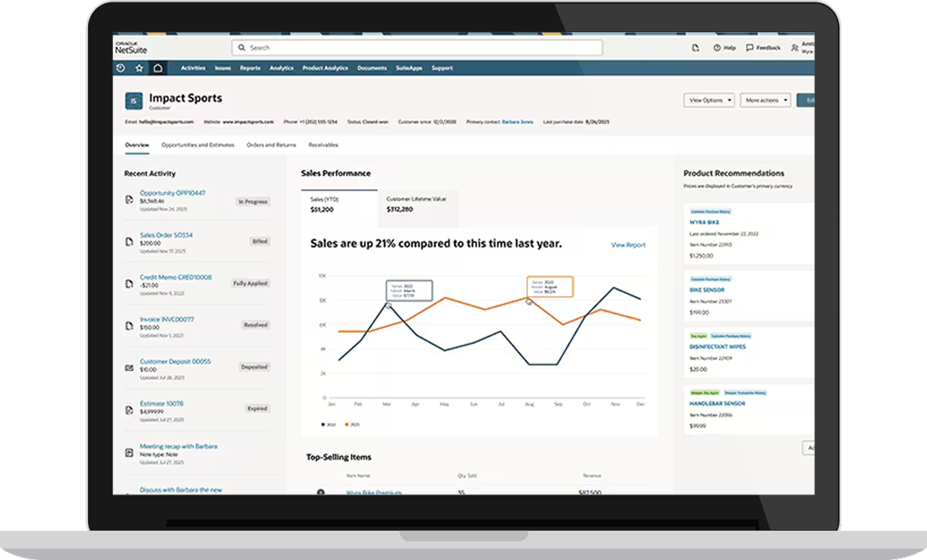This screenshot has height=560, width=927.
Task: Click the Help button label
Action: coord(730,48)
